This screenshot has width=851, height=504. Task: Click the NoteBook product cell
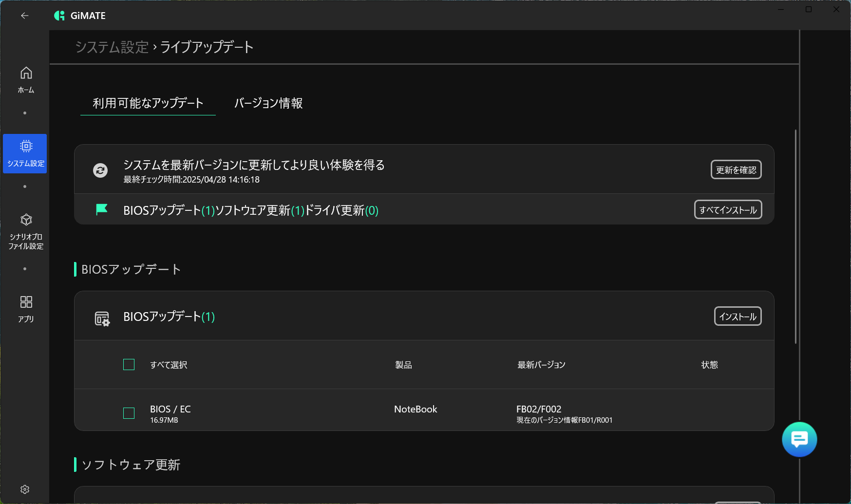click(416, 409)
